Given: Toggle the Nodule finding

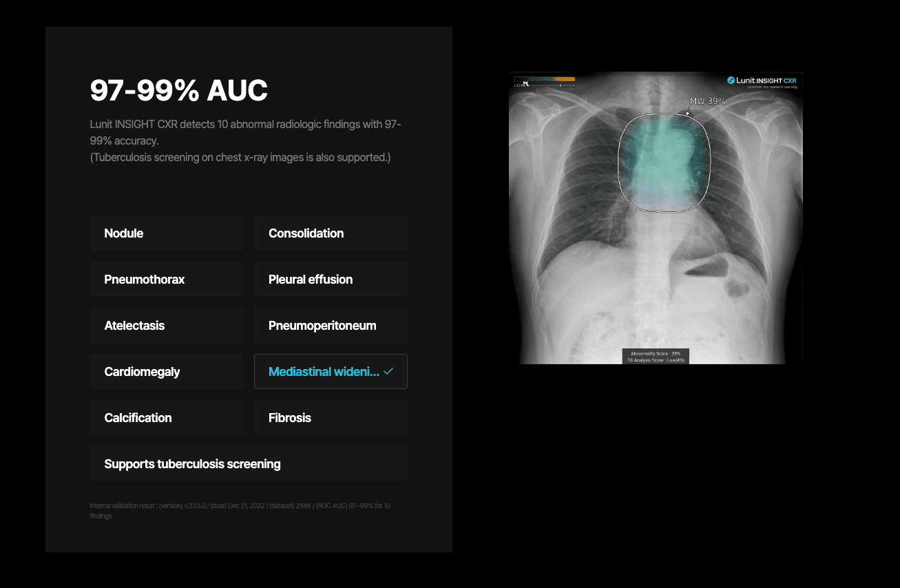Looking at the screenshot, I should (x=166, y=233).
